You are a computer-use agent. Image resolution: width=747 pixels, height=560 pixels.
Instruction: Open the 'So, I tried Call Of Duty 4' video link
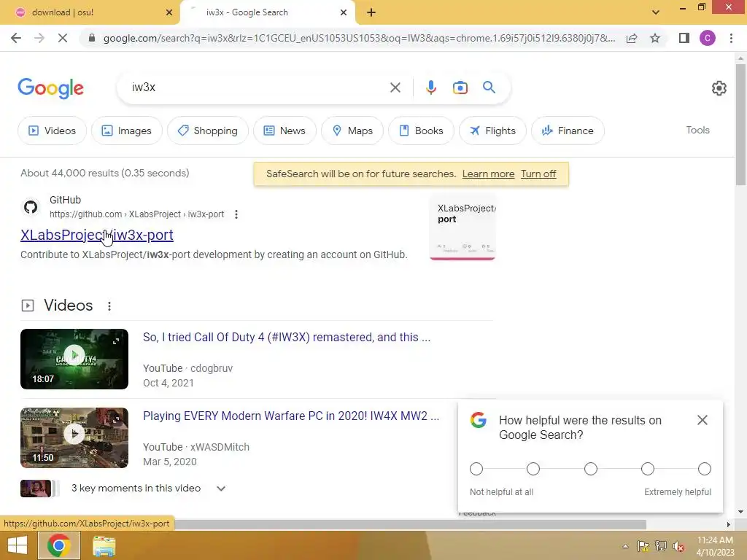coord(286,337)
